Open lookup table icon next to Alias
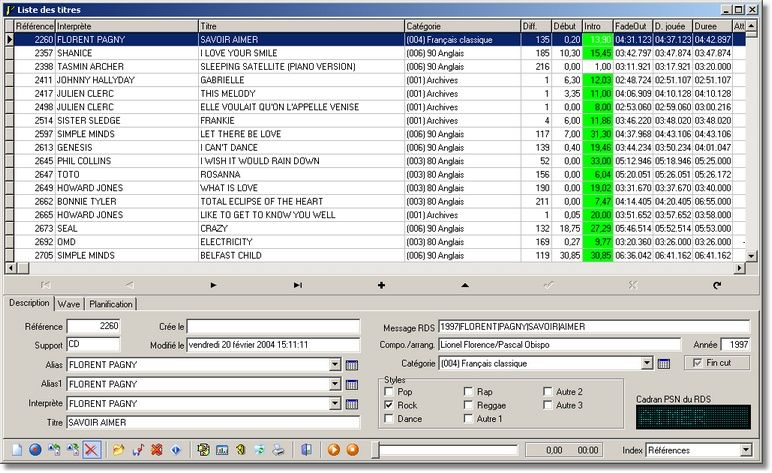The image size is (772, 473). 352,365
